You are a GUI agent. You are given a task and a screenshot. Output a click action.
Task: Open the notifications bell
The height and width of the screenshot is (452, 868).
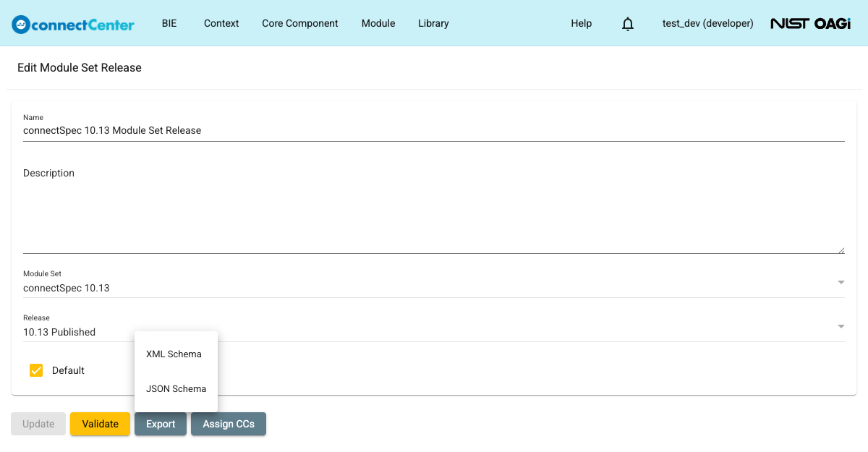[x=628, y=24]
